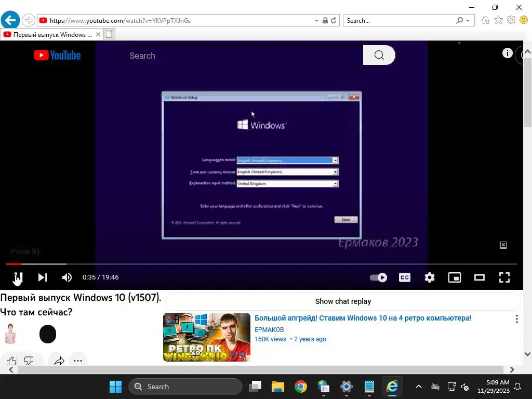
Task: Mute the video volume
Action: [67, 277]
